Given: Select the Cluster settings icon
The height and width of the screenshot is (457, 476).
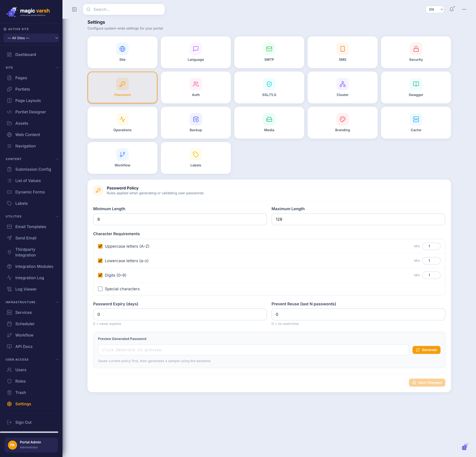Looking at the screenshot, I should tap(342, 84).
